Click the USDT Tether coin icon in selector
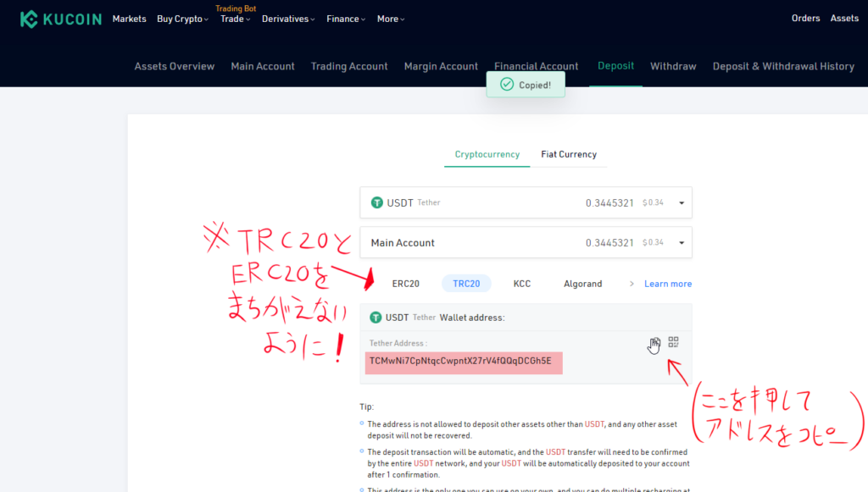Image resolution: width=868 pixels, height=492 pixels. click(377, 203)
